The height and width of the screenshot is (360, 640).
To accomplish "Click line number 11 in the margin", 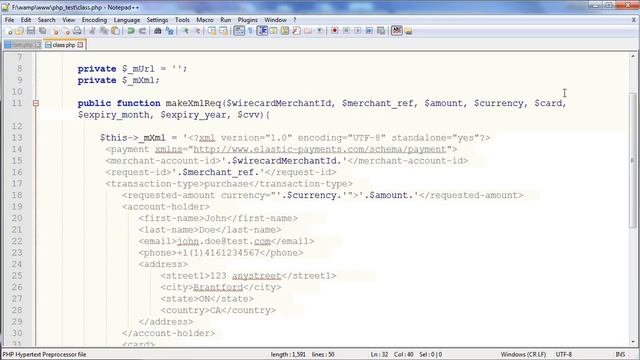I will coord(17,103).
